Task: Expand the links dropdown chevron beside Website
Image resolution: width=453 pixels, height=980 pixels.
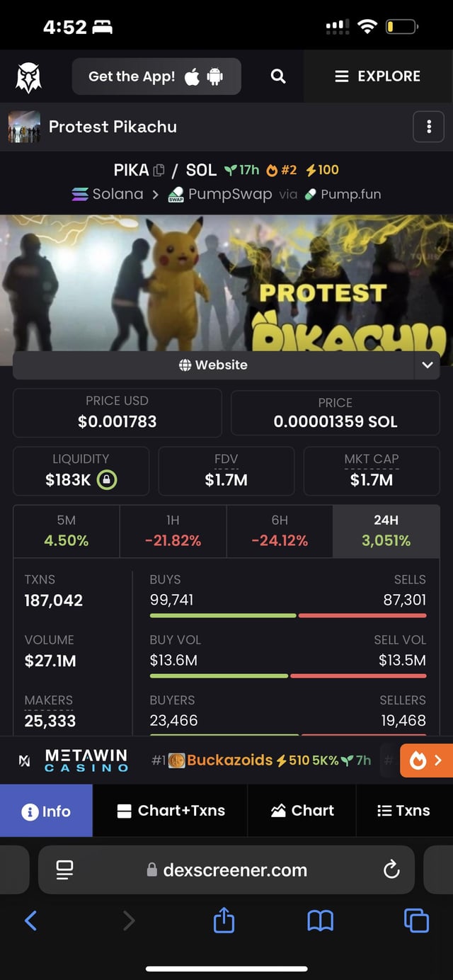Action: (427, 365)
